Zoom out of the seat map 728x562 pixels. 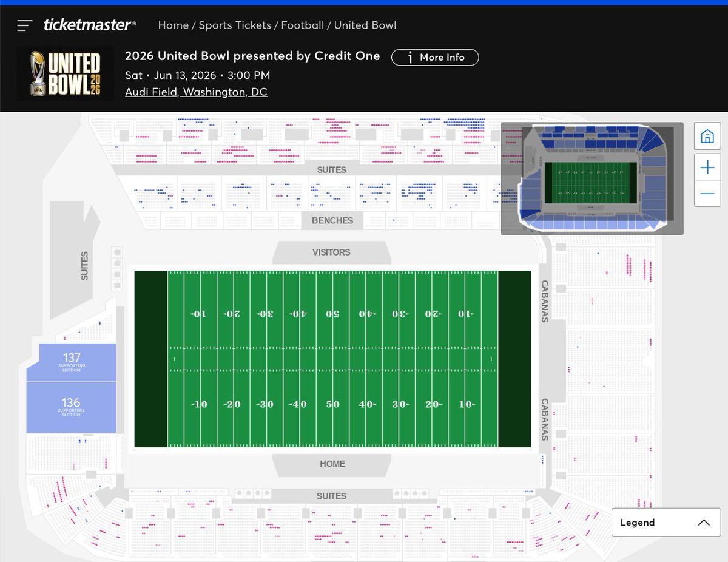707,194
